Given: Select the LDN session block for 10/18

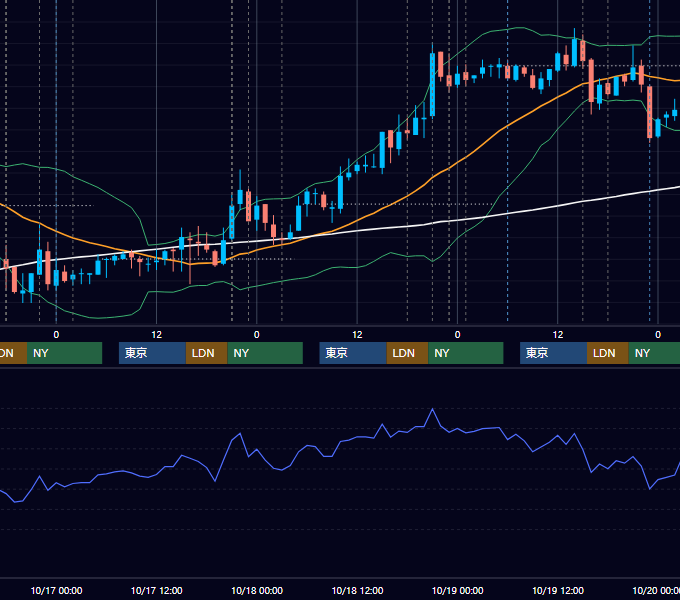Looking at the screenshot, I should [407, 353].
